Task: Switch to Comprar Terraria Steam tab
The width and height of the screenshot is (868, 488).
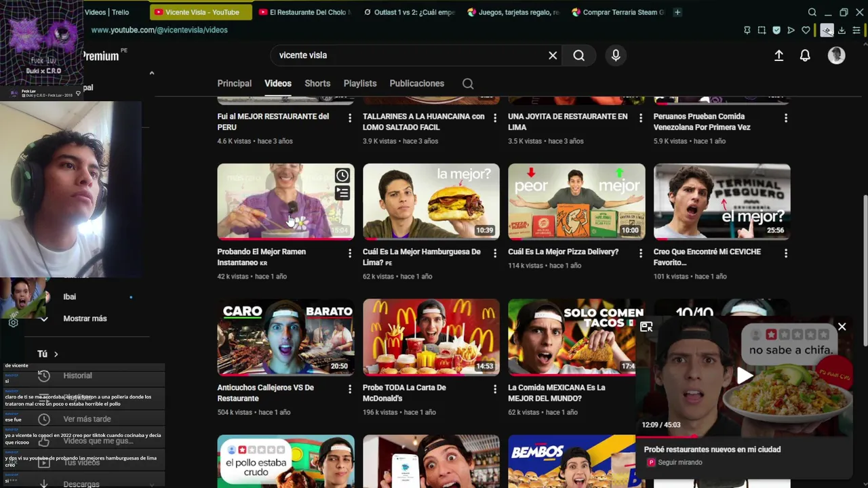Action: 618,12
